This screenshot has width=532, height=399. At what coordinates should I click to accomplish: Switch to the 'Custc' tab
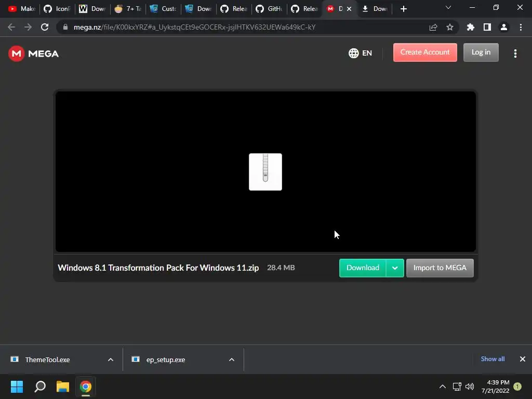163,9
